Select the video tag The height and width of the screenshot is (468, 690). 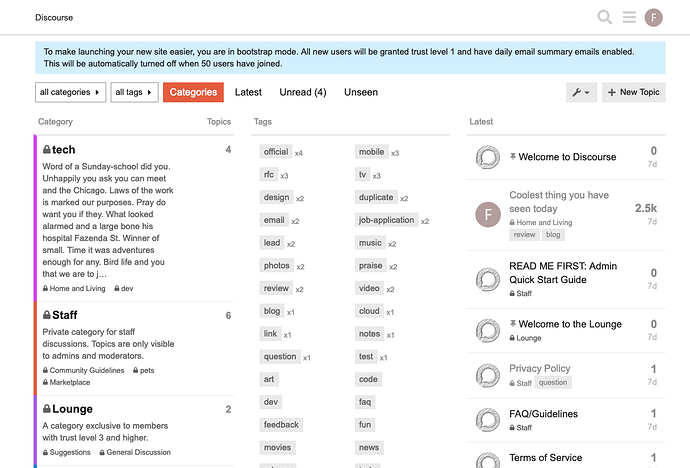pos(369,288)
